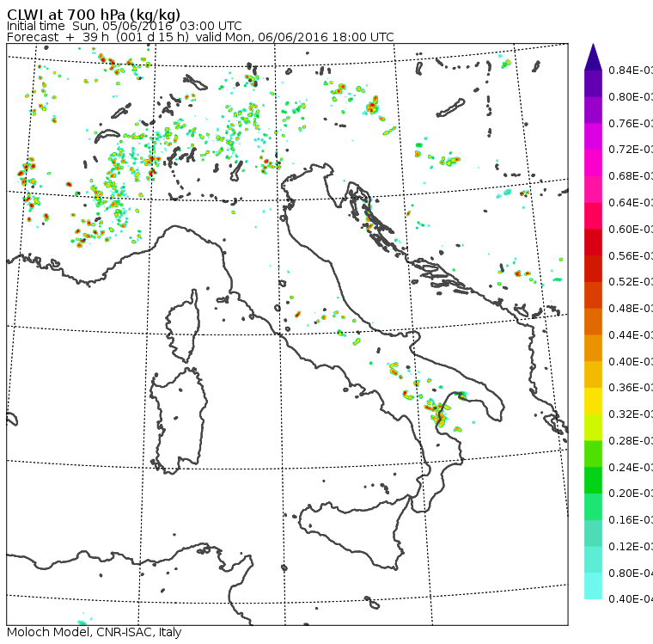The width and height of the screenshot is (653, 644).
Task: Click the 0.40E-03 scale label
Action: pos(631,361)
